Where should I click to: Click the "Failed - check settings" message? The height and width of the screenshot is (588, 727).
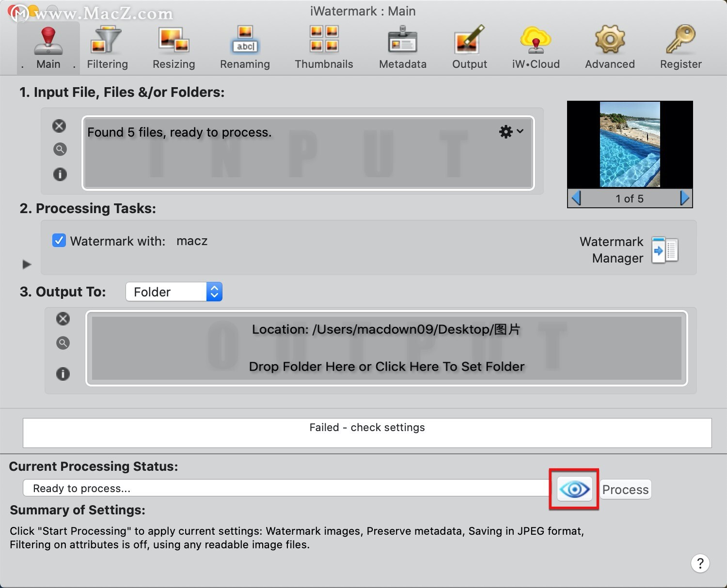(367, 427)
